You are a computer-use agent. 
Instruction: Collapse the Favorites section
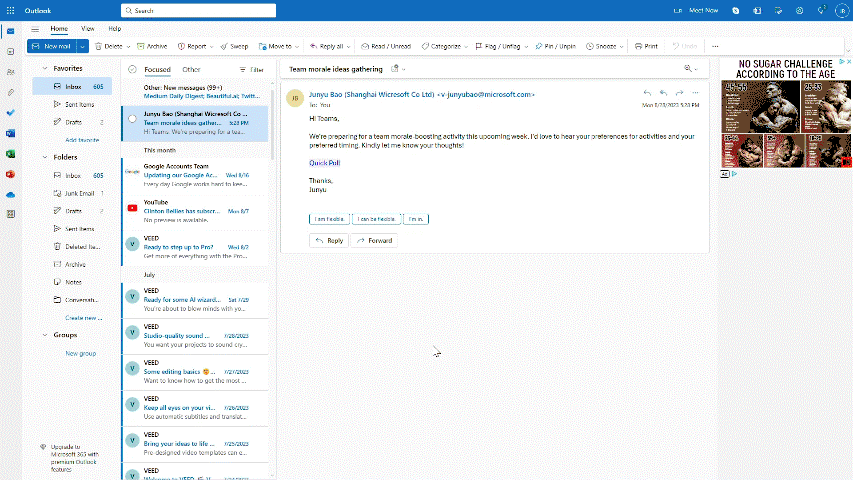[x=45, y=69]
